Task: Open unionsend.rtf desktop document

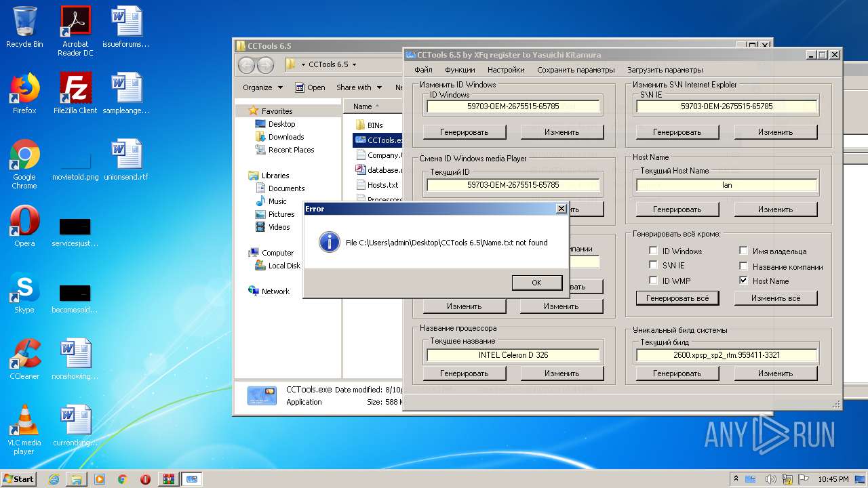Action: tap(126, 160)
